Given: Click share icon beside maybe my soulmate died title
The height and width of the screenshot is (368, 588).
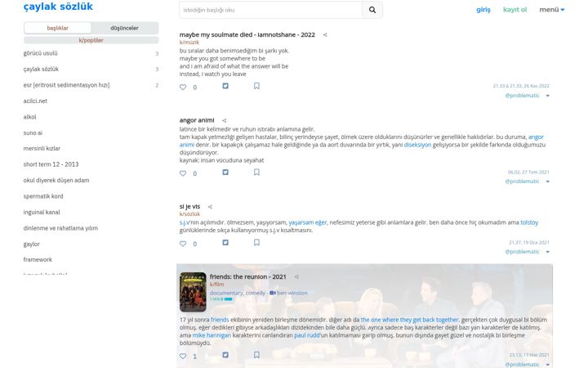Looking at the screenshot, I should tap(325, 35).
